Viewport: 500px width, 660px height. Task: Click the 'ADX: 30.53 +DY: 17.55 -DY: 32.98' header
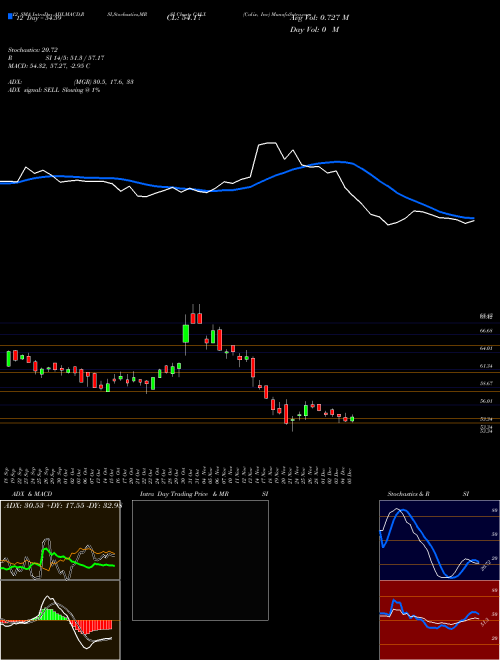[62, 506]
